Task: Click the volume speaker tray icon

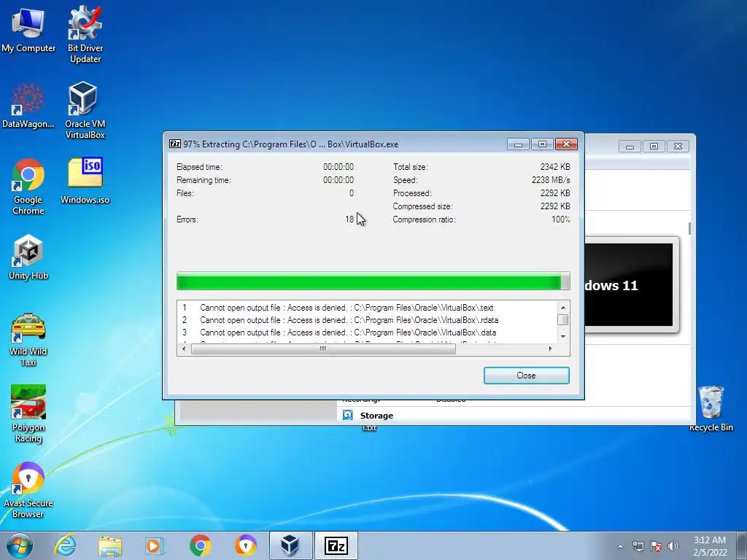Action: coord(673,546)
